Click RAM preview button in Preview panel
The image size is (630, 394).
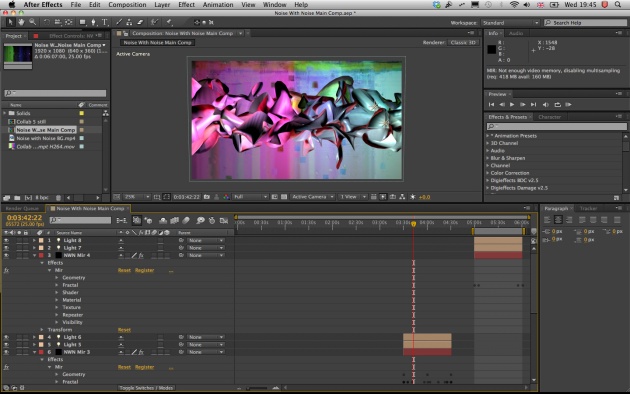click(569, 104)
